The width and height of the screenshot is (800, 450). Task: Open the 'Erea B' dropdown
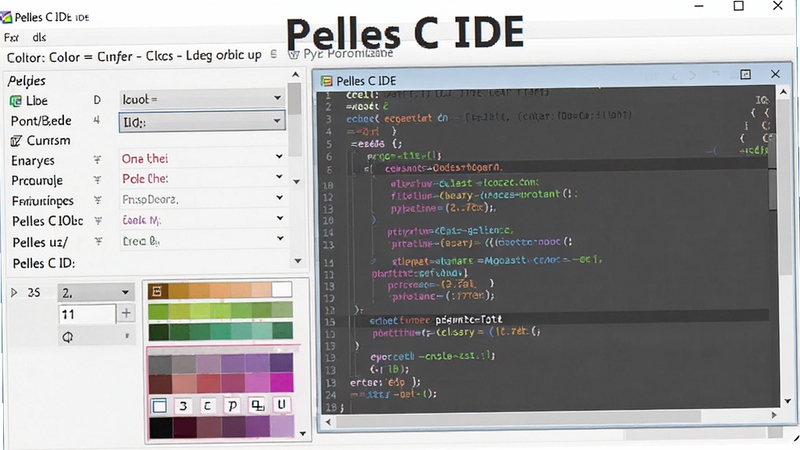202,240
